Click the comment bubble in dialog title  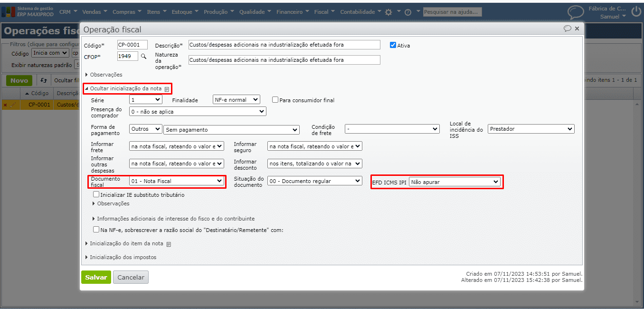click(x=567, y=29)
